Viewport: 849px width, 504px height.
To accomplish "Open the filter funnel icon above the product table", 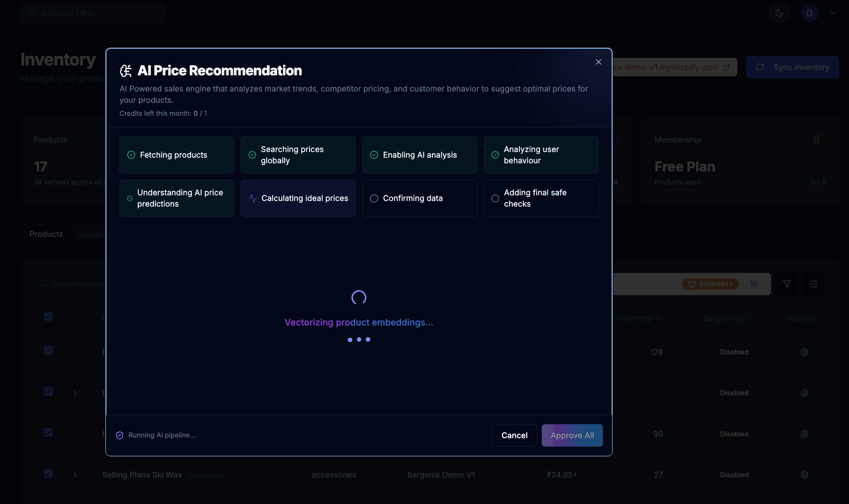I will (x=787, y=284).
